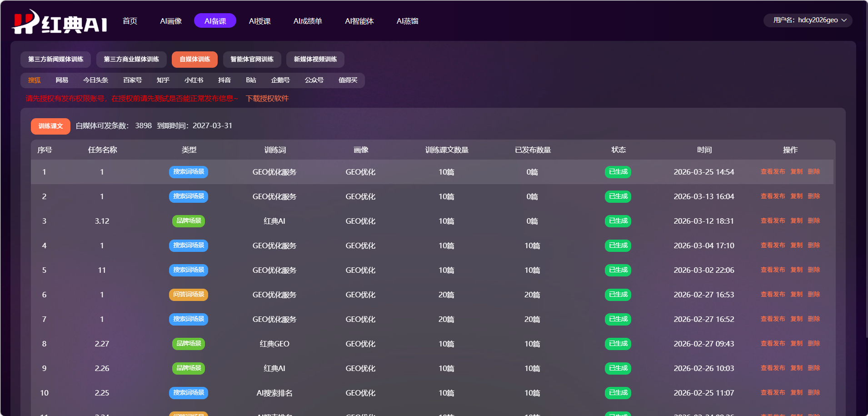This screenshot has height=416, width=868.
Task: Click the AI搜索排名 cell in row 10
Action: click(274, 393)
